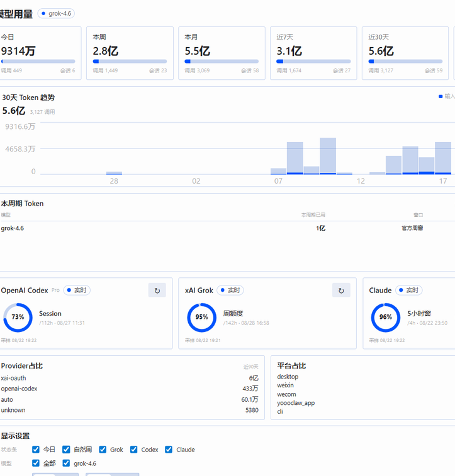Click the Session label in OpenAI Codex card
Image resolution: width=455 pixels, height=476 pixels.
[x=50, y=313]
